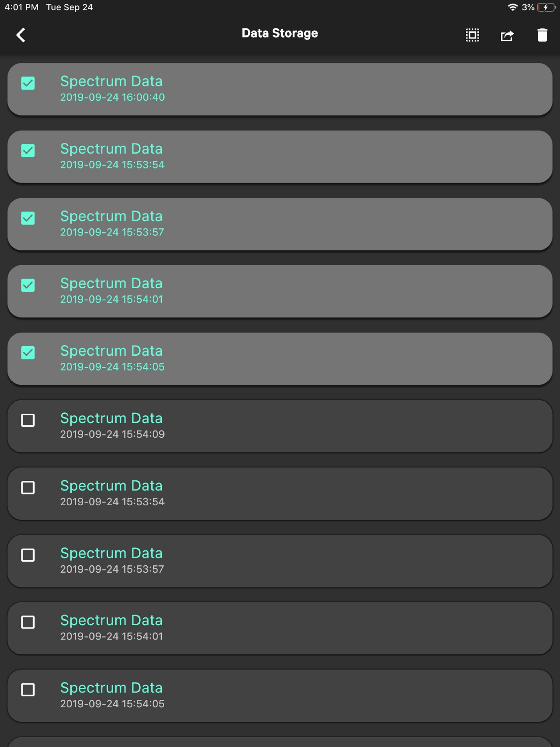Check the Spectrum Data 15:54:09 checkbox
560x747 pixels.
click(28, 420)
